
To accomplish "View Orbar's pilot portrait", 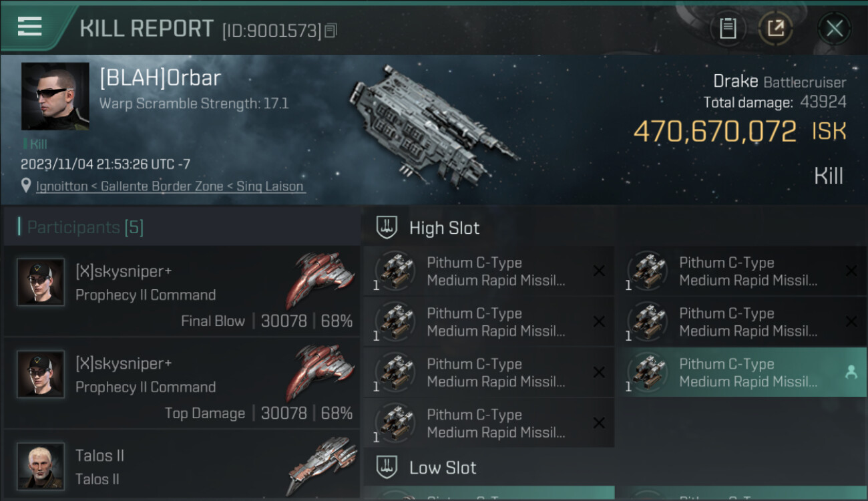I will (x=55, y=96).
